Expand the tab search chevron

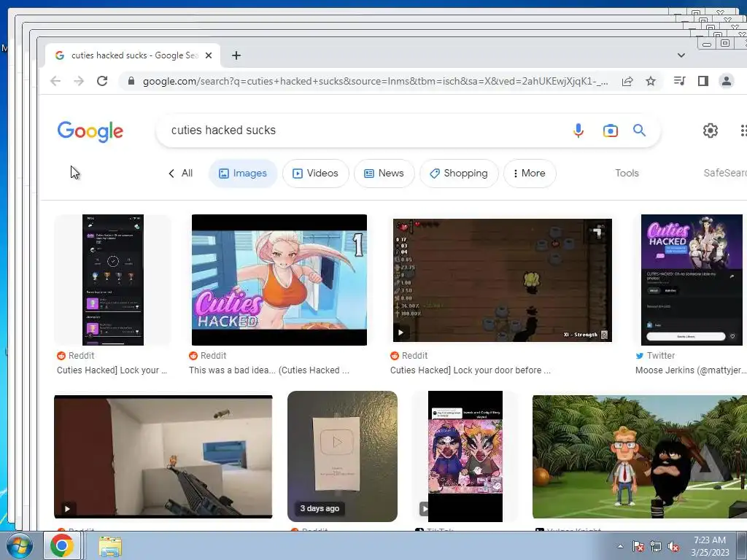(681, 55)
